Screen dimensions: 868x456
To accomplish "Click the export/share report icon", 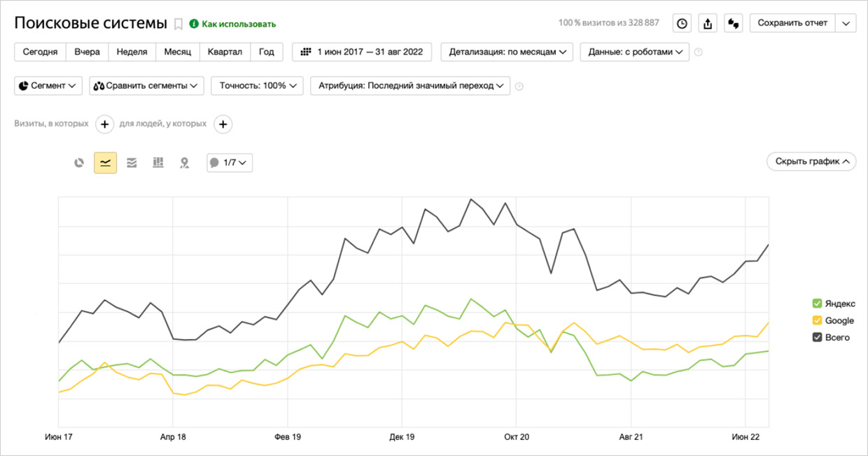I will (708, 23).
